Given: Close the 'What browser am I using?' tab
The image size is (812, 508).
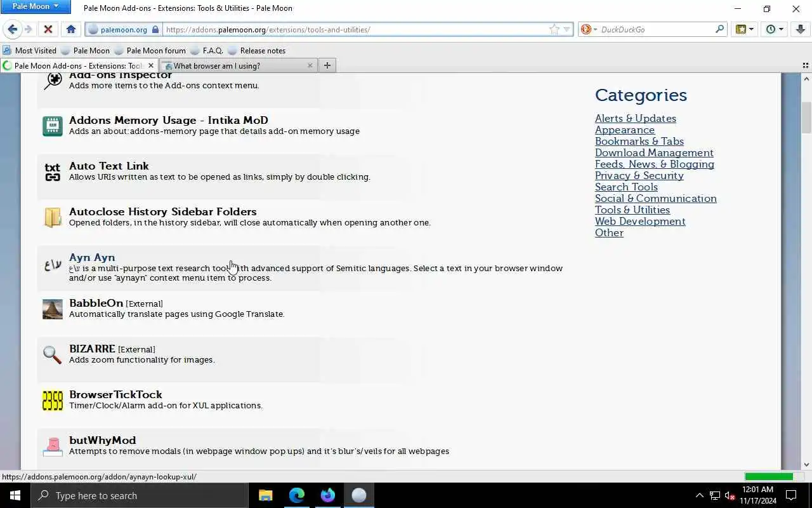Looking at the screenshot, I should coord(310,65).
